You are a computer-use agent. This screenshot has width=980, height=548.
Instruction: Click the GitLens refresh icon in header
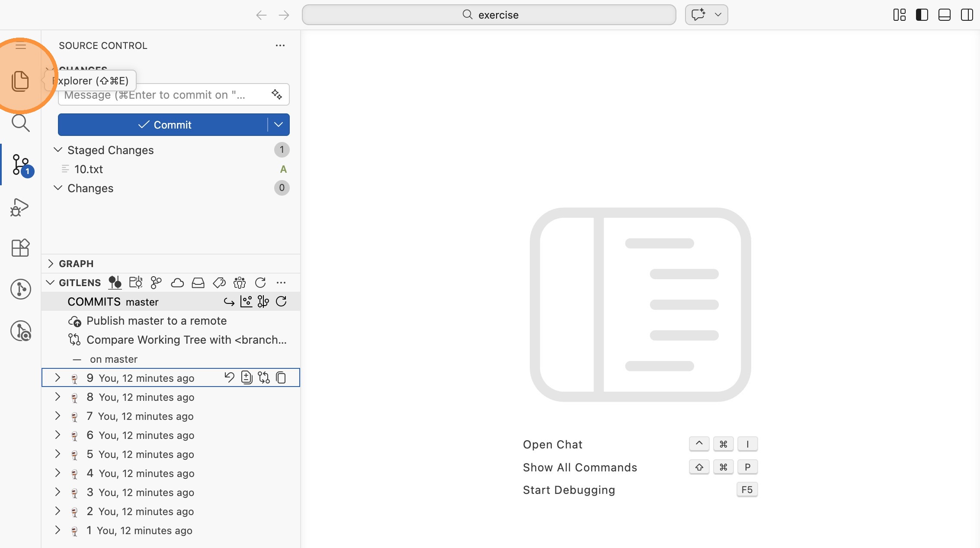click(x=260, y=283)
